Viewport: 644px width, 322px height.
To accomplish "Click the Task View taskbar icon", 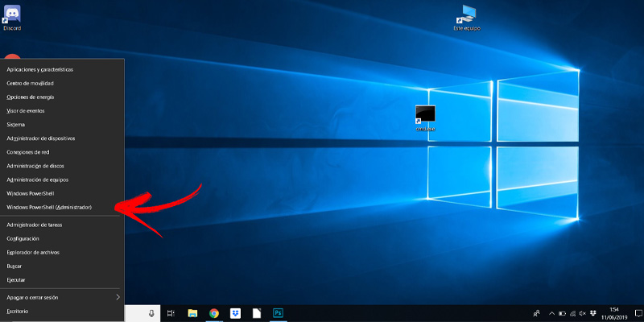I will [x=171, y=313].
